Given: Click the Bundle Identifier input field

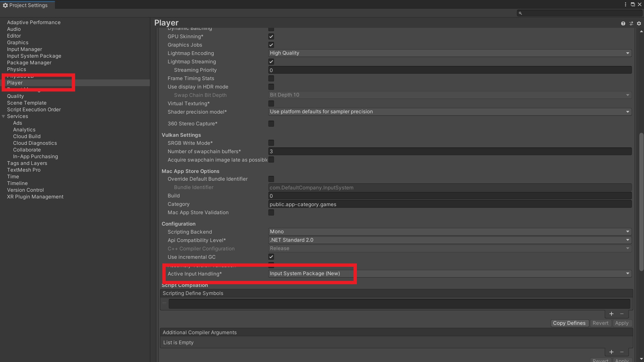Looking at the screenshot, I should pos(449,187).
